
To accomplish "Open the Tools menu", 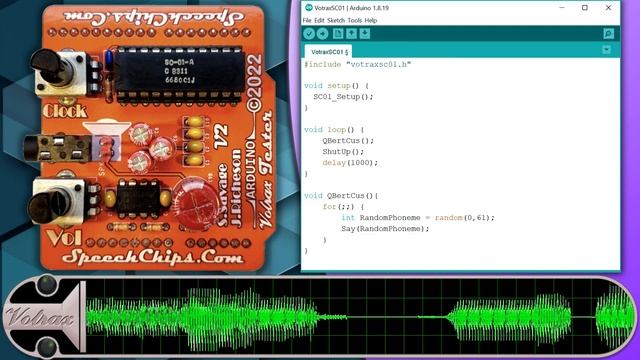I will 355,20.
